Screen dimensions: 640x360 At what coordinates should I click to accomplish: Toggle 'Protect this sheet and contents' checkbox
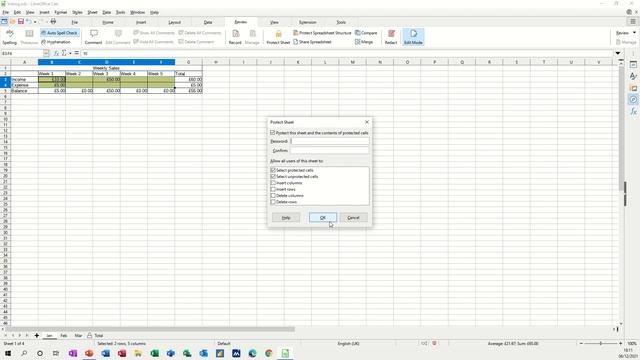point(273,133)
